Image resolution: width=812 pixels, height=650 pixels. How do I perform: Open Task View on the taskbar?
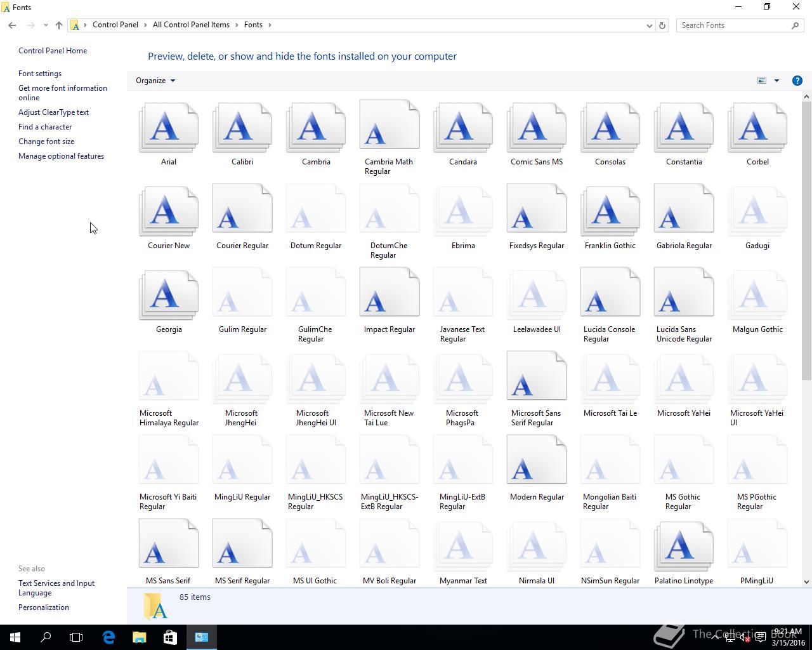(x=76, y=637)
